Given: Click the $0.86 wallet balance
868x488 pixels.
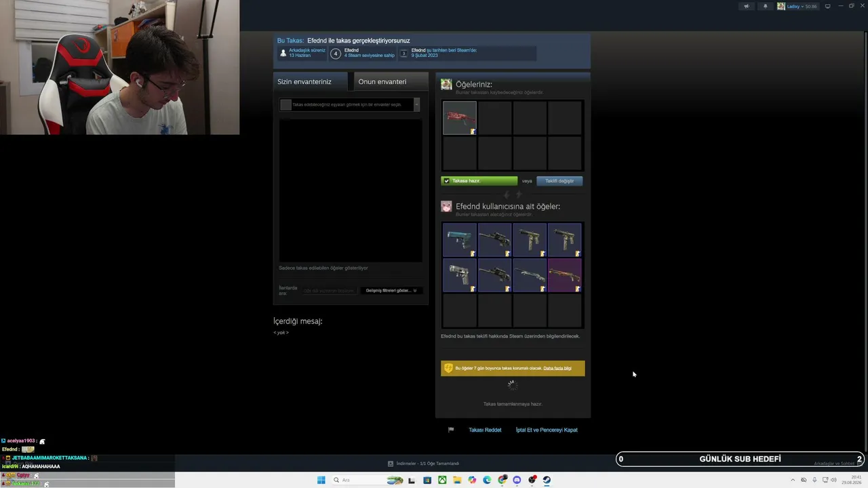Looking at the screenshot, I should pos(811,6).
